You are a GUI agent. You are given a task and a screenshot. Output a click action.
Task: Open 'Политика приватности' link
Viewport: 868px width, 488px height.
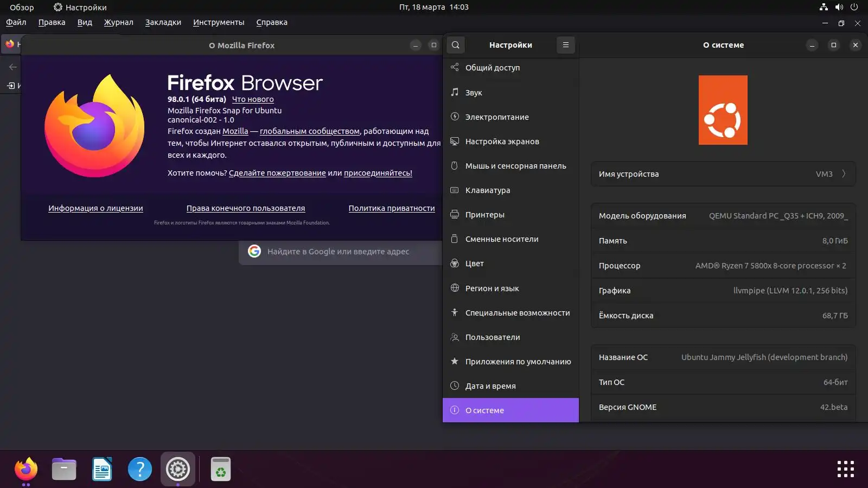point(392,208)
